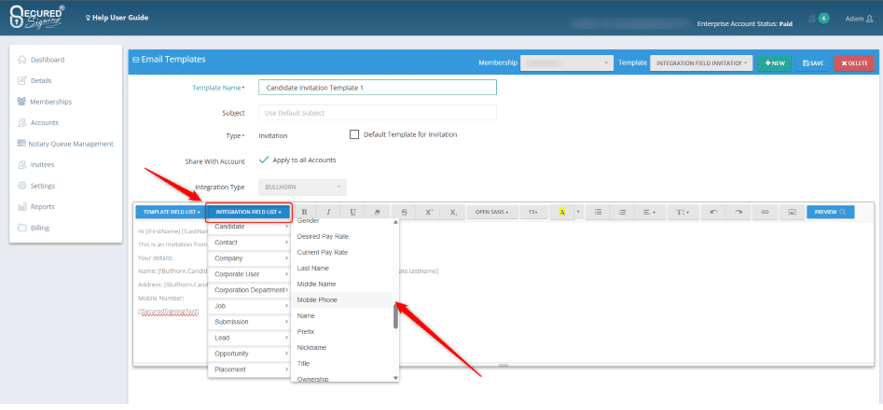The height and width of the screenshot is (410, 883).
Task: Open the highlight color picker arrow
Action: pos(578,212)
